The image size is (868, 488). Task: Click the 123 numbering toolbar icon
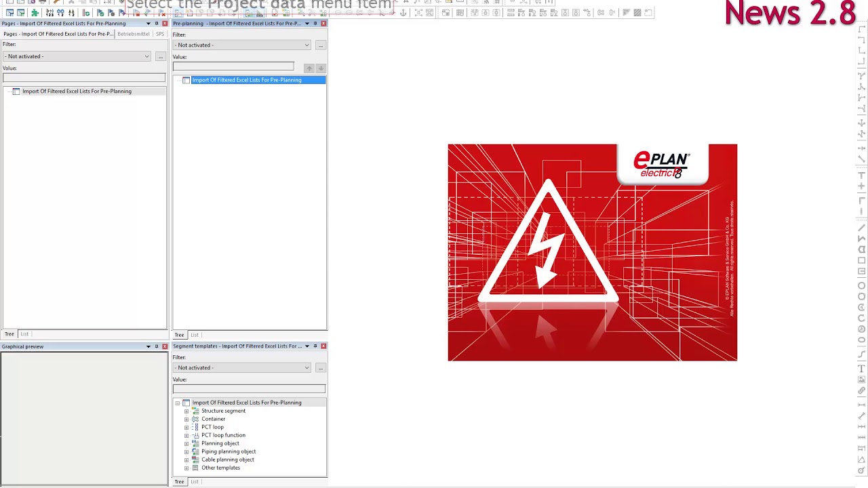point(50,13)
